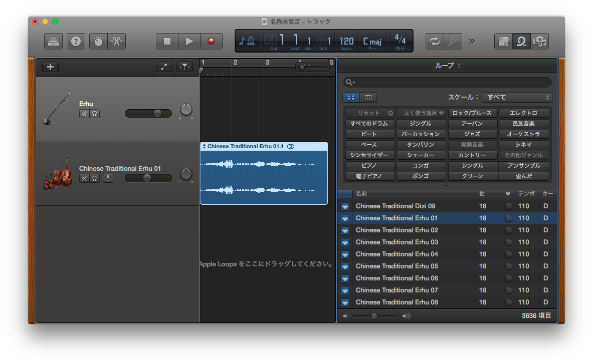Open the スケール dropdown
The width and height of the screenshot is (593, 364).
(x=517, y=97)
